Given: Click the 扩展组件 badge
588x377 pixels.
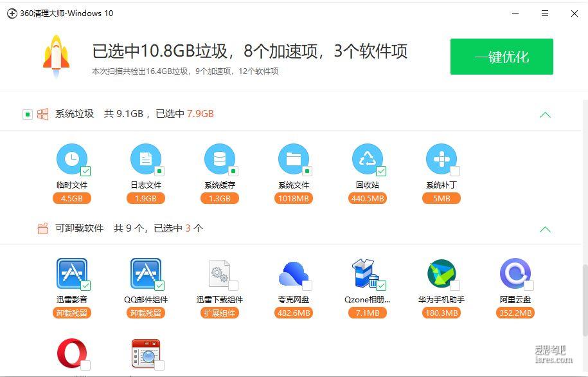Looking at the screenshot, I should [x=220, y=313].
